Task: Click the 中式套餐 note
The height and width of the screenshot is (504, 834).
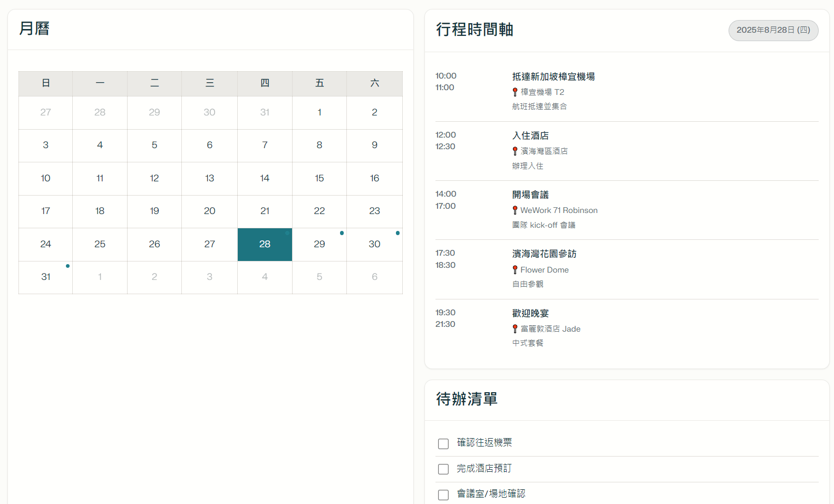Action: pyautogui.click(x=528, y=343)
